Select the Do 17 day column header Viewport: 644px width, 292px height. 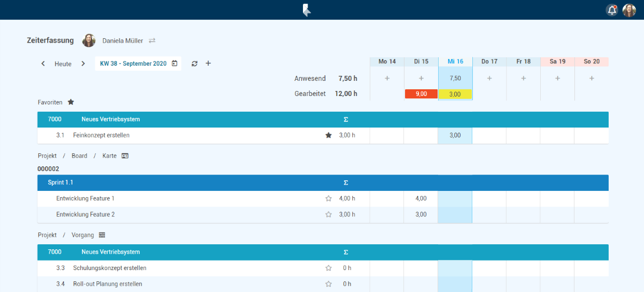[489, 61]
